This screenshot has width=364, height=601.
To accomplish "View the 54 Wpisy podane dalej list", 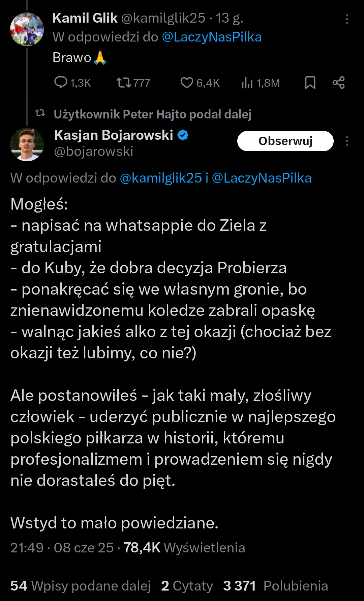I will click(80, 586).
